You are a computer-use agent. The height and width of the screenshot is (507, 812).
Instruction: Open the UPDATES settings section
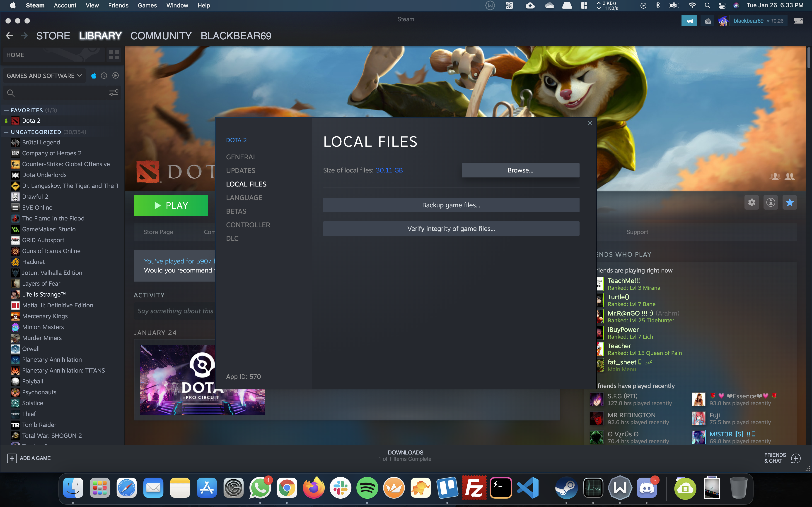240,170
